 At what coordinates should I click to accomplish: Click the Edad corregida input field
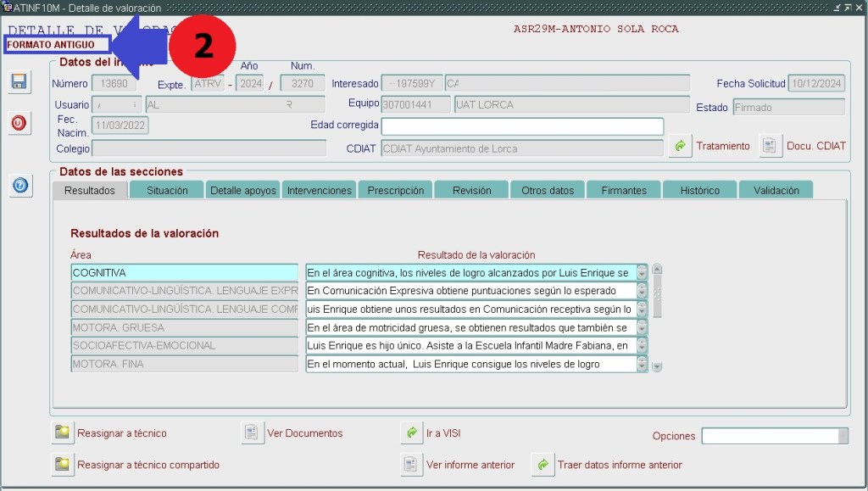521,126
